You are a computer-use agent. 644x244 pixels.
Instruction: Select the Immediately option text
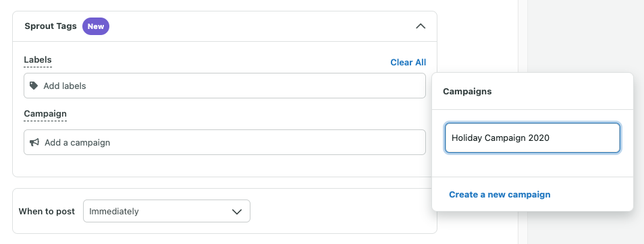point(114,212)
